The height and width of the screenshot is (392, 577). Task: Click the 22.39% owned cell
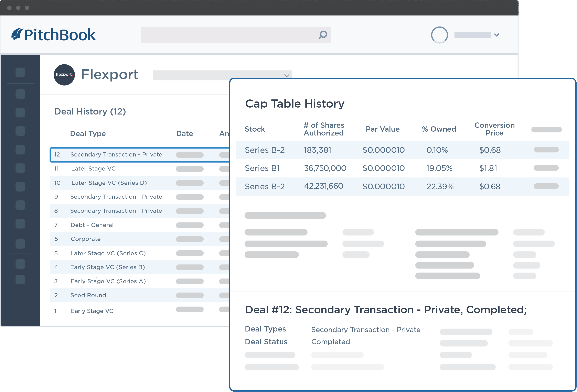(x=440, y=187)
